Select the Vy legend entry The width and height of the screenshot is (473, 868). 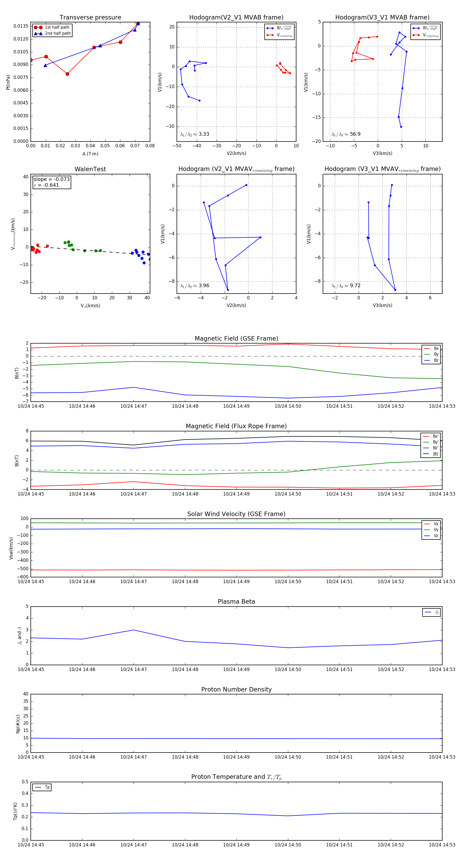431,530
